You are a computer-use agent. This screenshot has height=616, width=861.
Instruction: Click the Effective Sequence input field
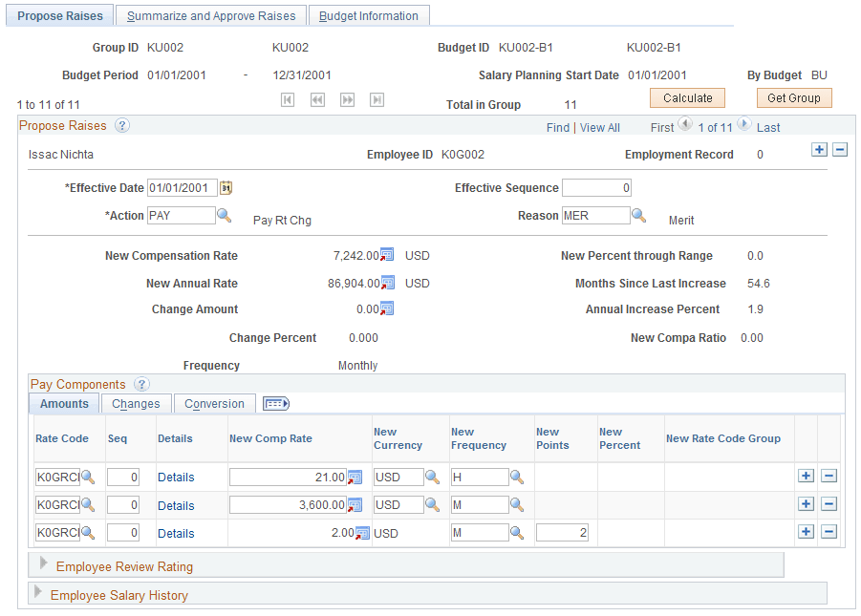[x=597, y=188]
